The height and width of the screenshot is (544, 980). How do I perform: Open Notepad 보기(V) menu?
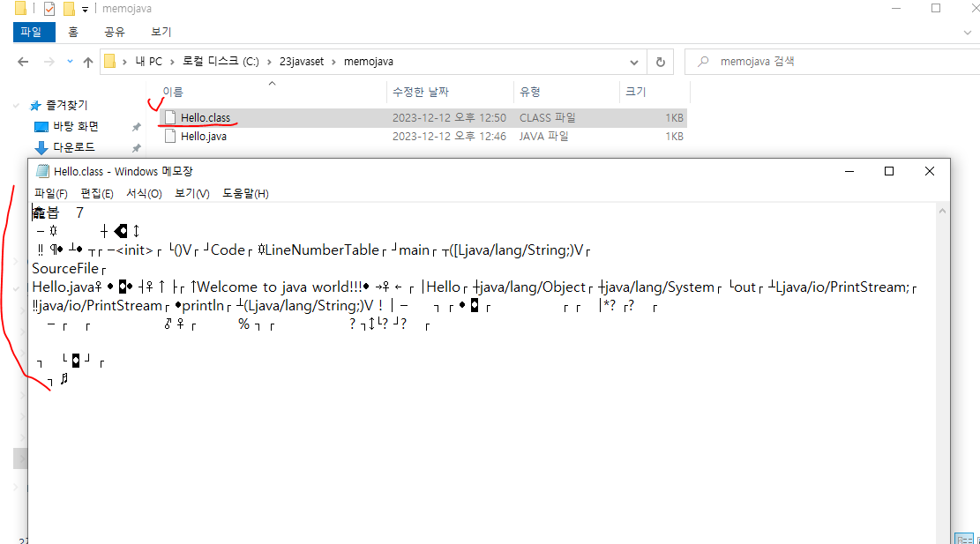(192, 194)
